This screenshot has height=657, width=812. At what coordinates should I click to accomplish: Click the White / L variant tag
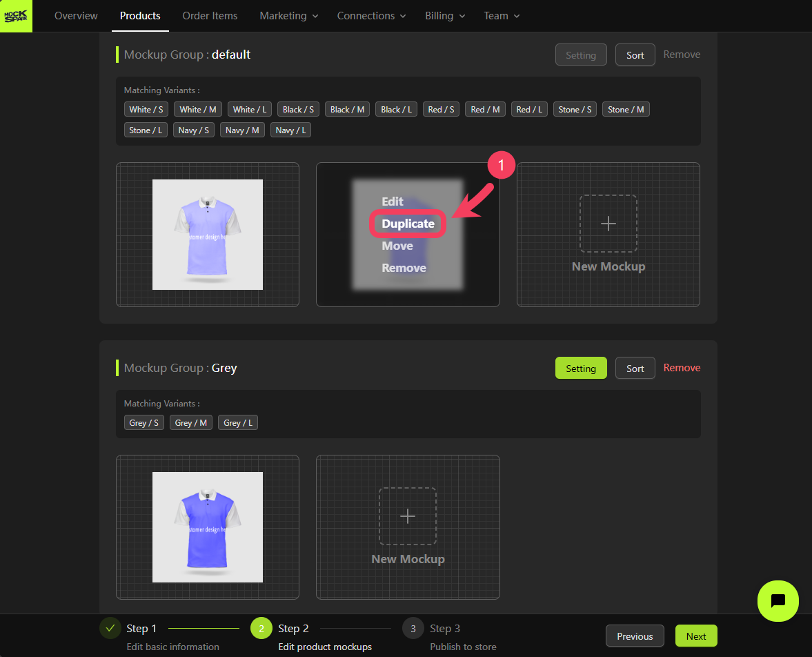pos(250,109)
